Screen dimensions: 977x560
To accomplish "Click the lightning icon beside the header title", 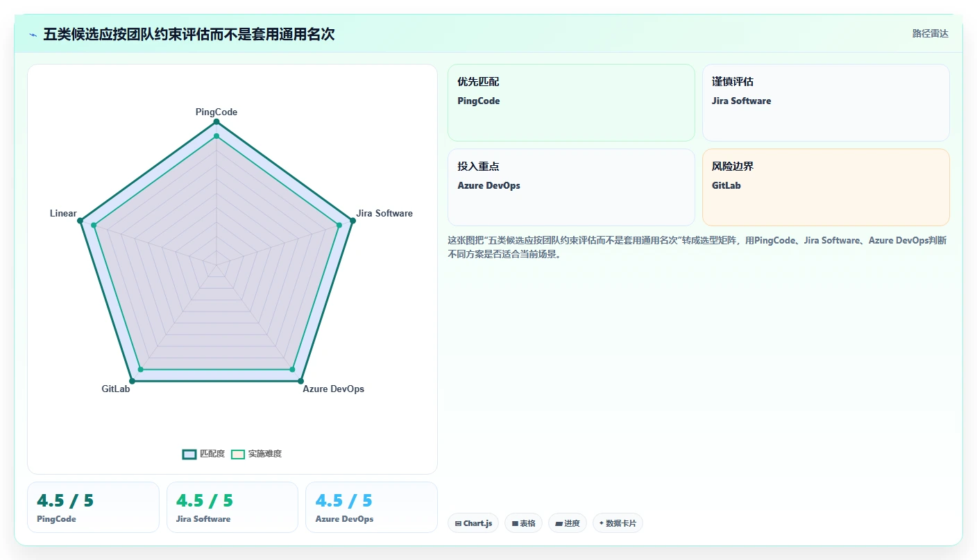I will click(33, 35).
